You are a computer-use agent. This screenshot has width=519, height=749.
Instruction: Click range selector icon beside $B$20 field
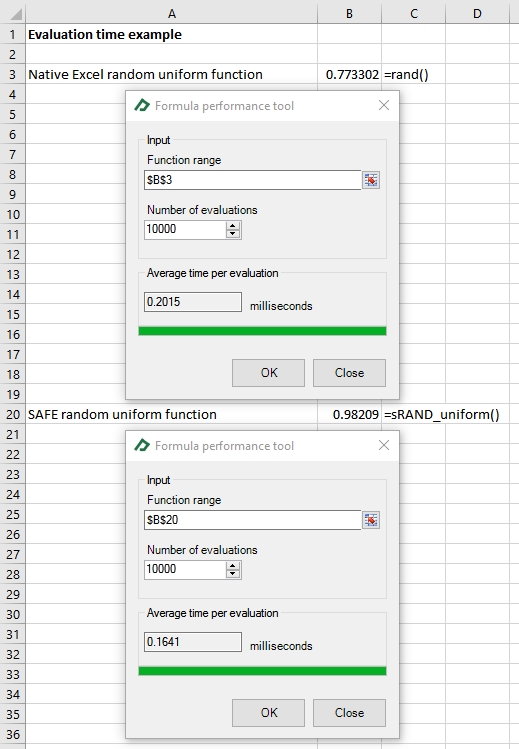(x=371, y=520)
